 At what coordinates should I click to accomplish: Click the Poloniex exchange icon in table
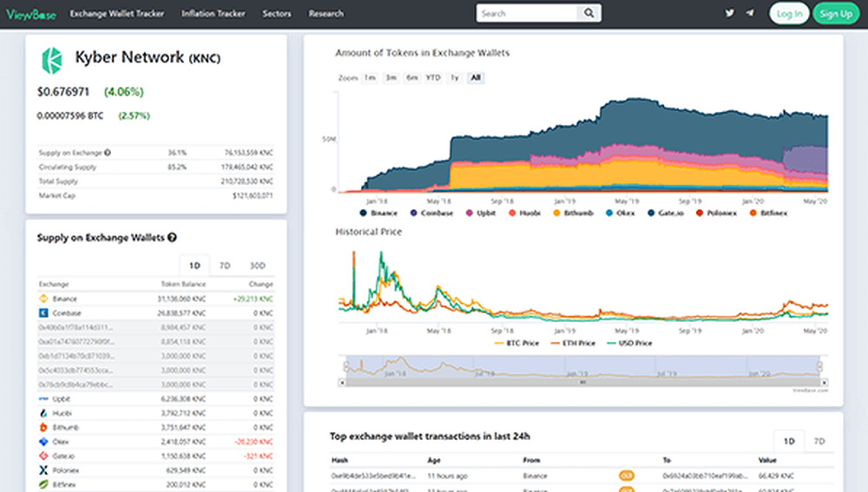click(43, 470)
